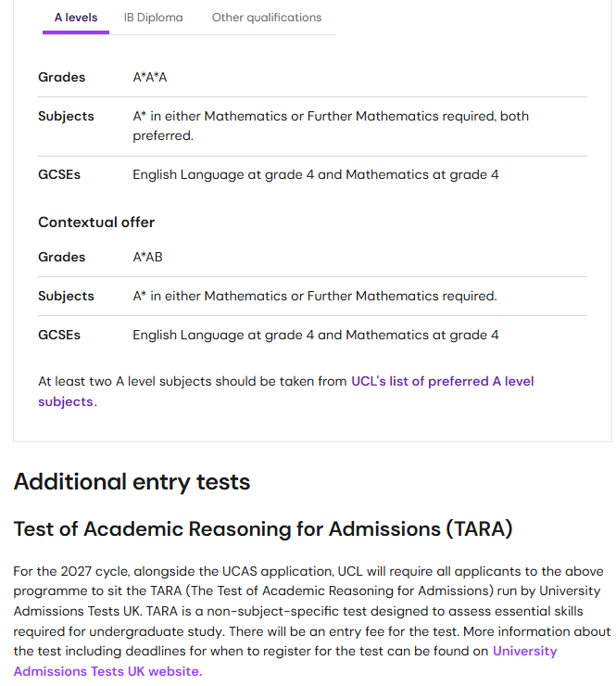Click the Contextual offer heading
The height and width of the screenshot is (686, 616).
[96, 222]
